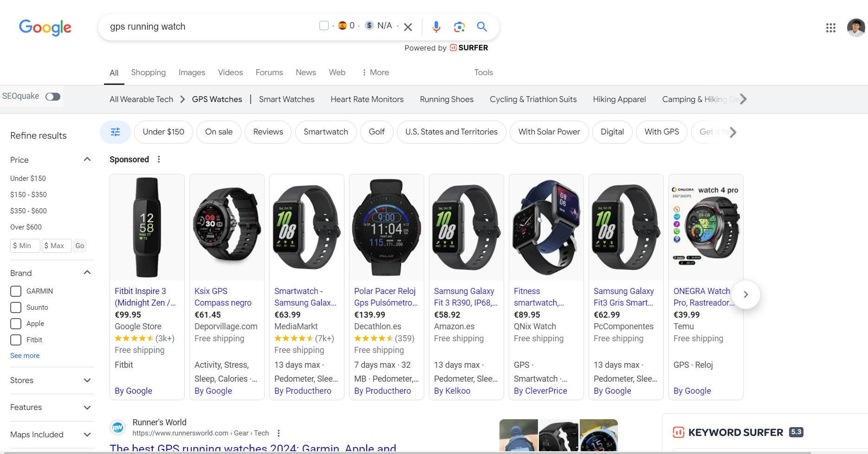Click the Surfer logo under the search bar

click(469, 48)
